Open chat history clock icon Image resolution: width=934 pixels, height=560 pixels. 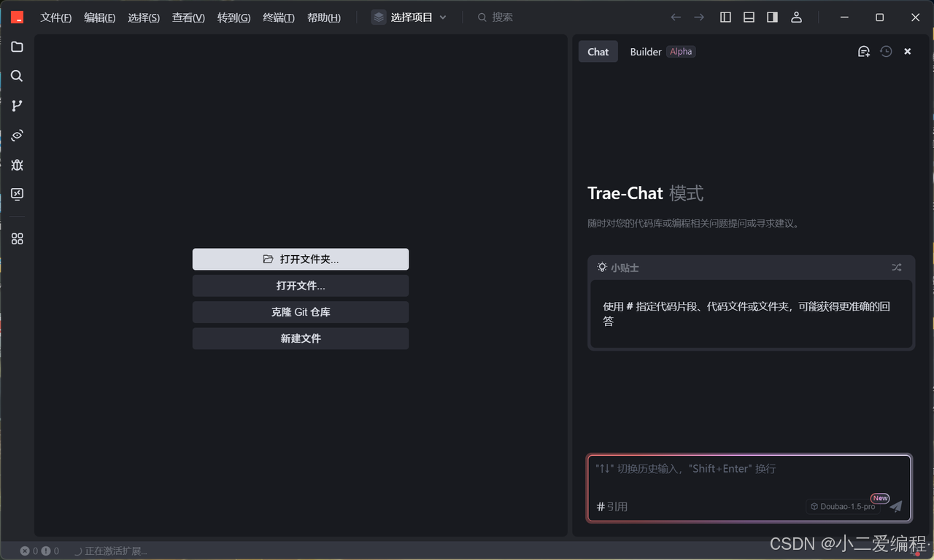(886, 51)
